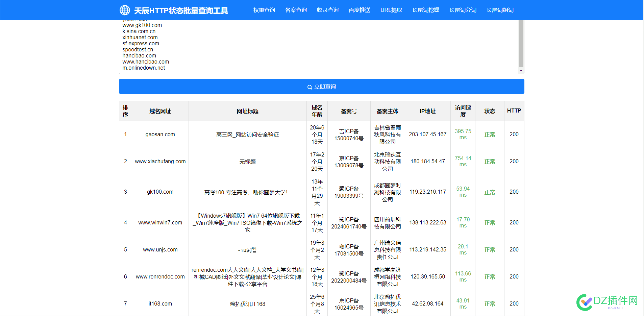Click the 域名网址 column header
The height and width of the screenshot is (316, 644).
(x=160, y=111)
